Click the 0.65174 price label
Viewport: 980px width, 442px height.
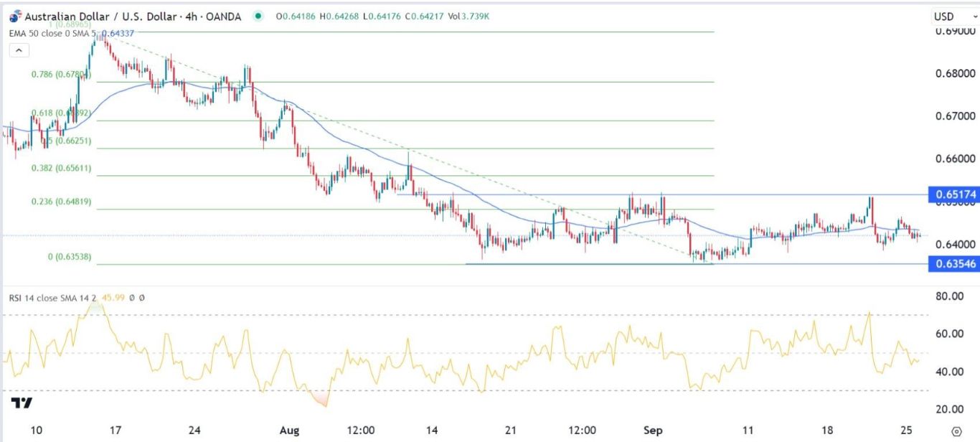pyautogui.click(x=954, y=194)
